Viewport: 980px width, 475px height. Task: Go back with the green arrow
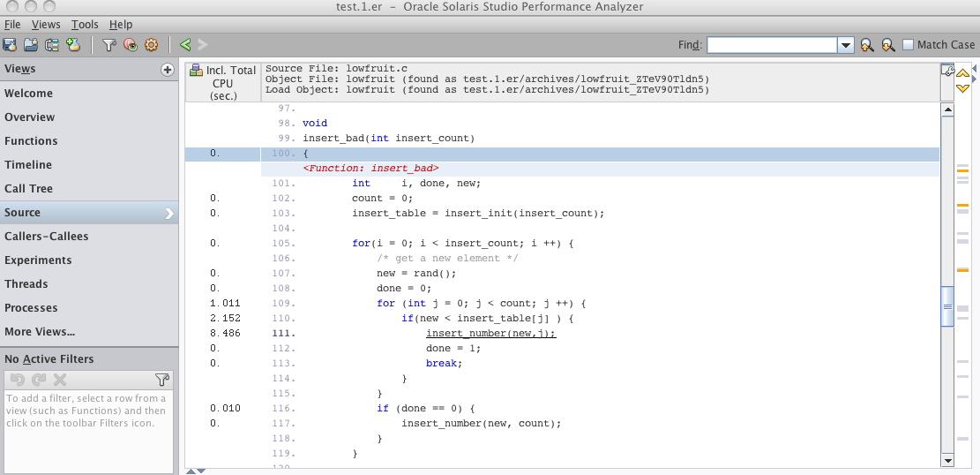pyautogui.click(x=185, y=44)
